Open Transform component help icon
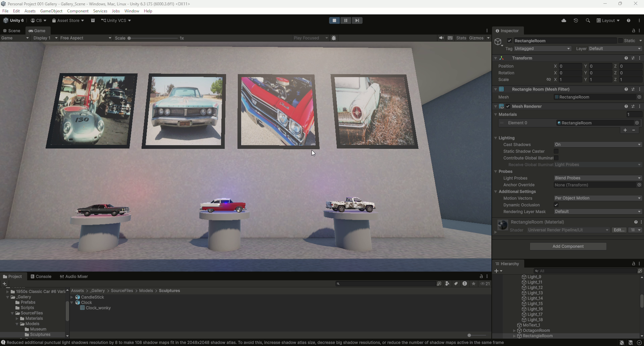Screen dimensions: 644x346 click(626, 58)
